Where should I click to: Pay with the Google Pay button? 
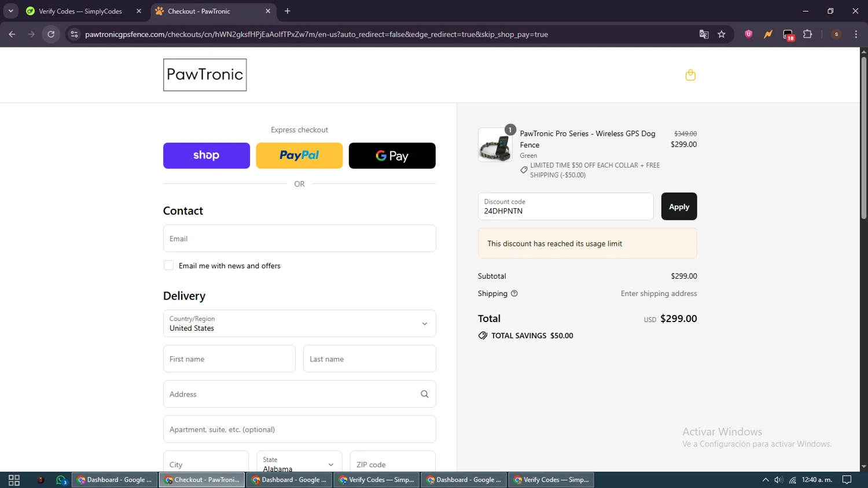392,156
